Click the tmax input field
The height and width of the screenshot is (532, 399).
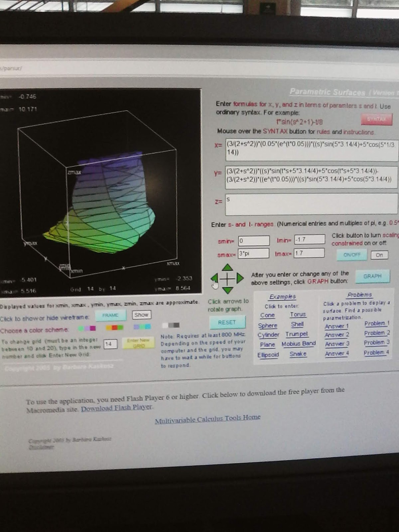(309, 253)
